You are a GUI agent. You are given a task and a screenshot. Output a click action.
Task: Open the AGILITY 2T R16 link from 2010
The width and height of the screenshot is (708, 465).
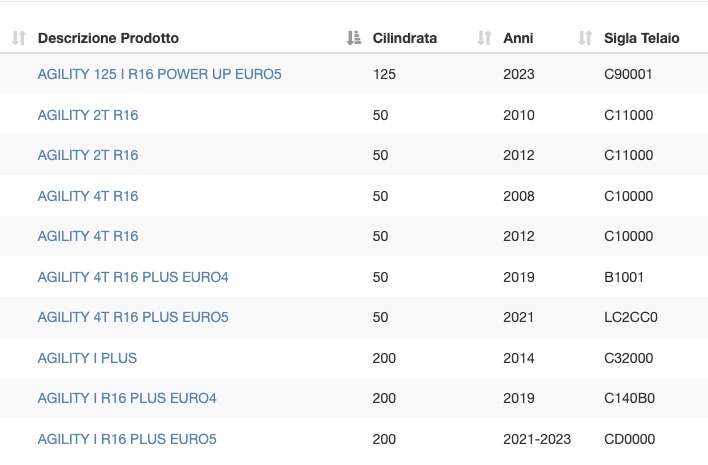[x=88, y=115]
